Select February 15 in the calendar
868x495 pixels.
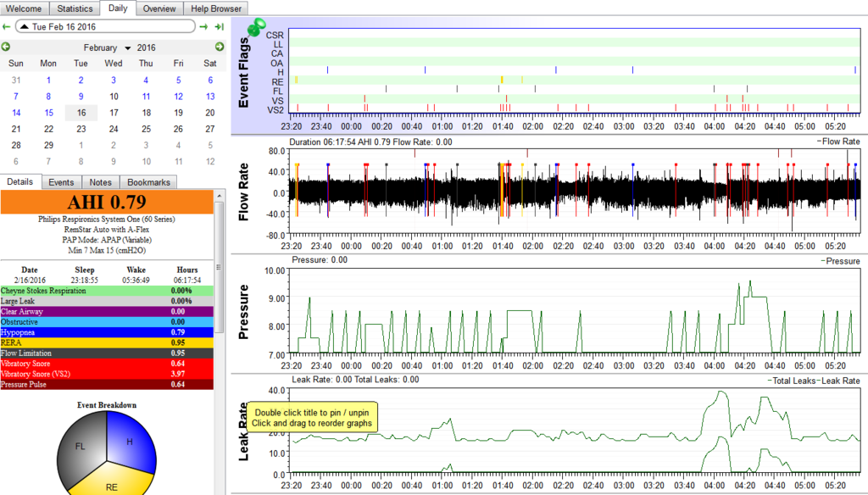pyautogui.click(x=48, y=113)
